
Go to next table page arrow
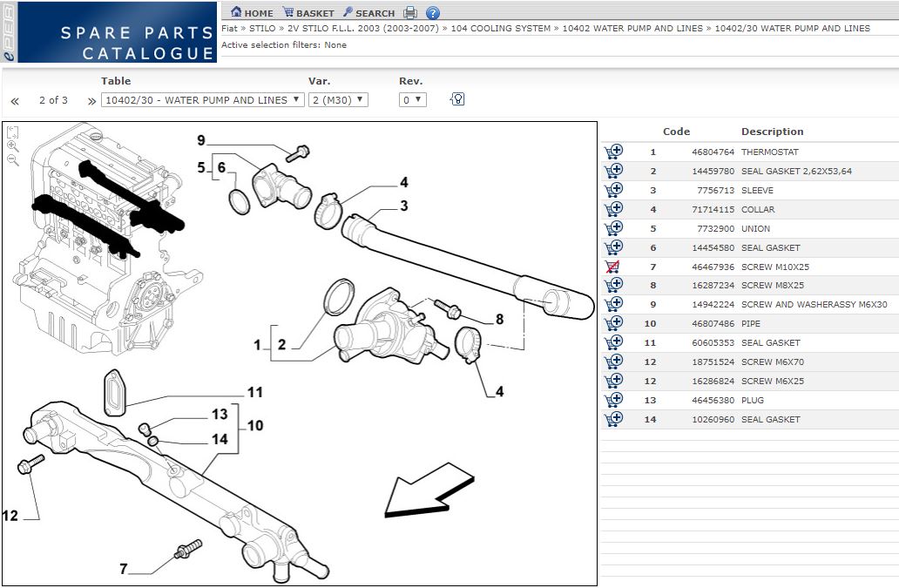(91, 101)
